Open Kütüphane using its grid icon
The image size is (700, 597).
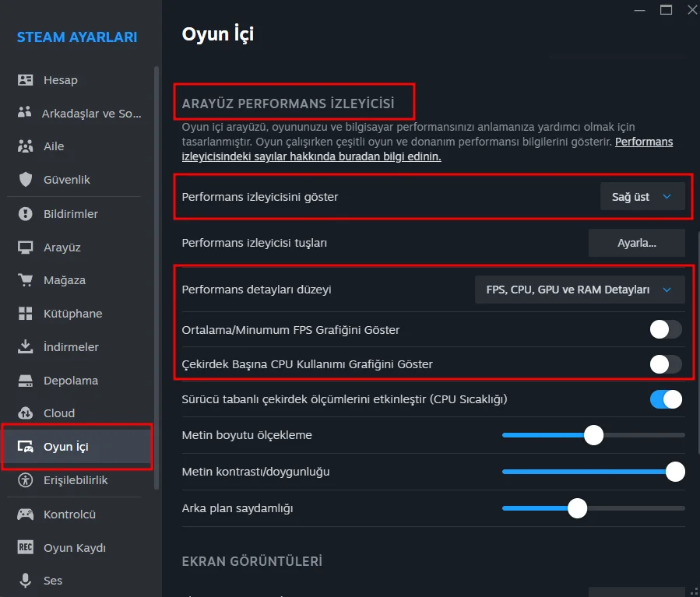[26, 314]
